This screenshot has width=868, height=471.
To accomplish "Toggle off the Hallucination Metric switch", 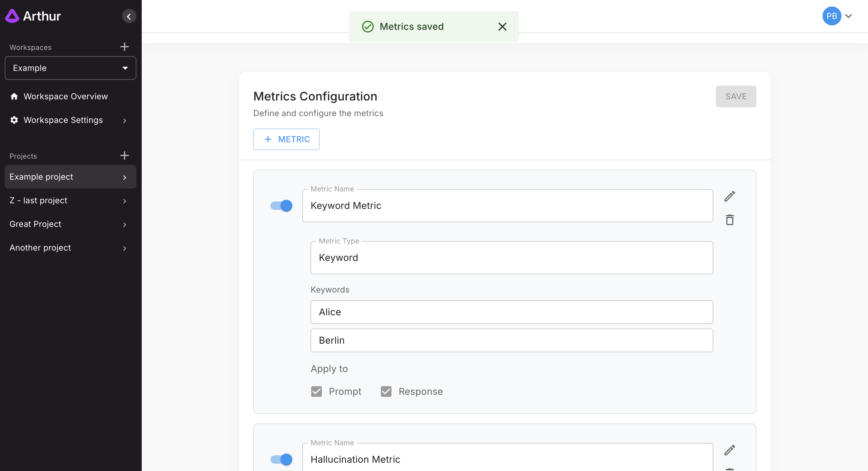I will pyautogui.click(x=281, y=459).
